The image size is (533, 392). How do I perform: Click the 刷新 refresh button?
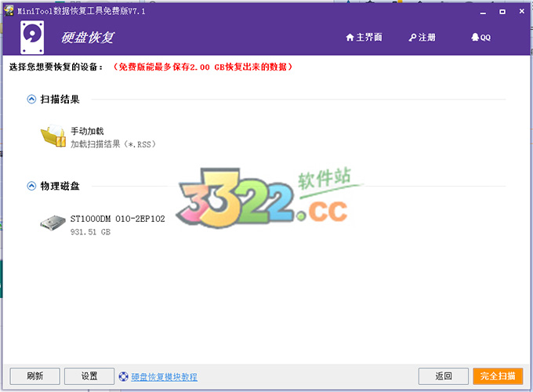pyautogui.click(x=35, y=376)
